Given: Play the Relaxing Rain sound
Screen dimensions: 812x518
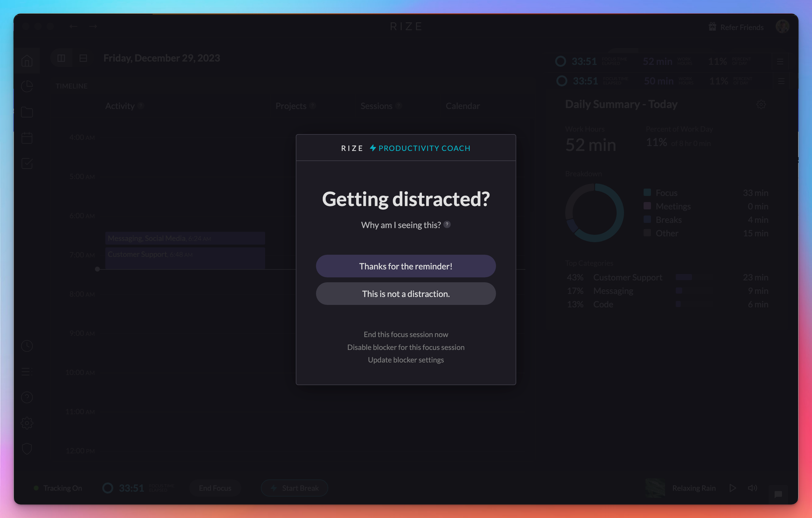Looking at the screenshot, I should (x=732, y=488).
